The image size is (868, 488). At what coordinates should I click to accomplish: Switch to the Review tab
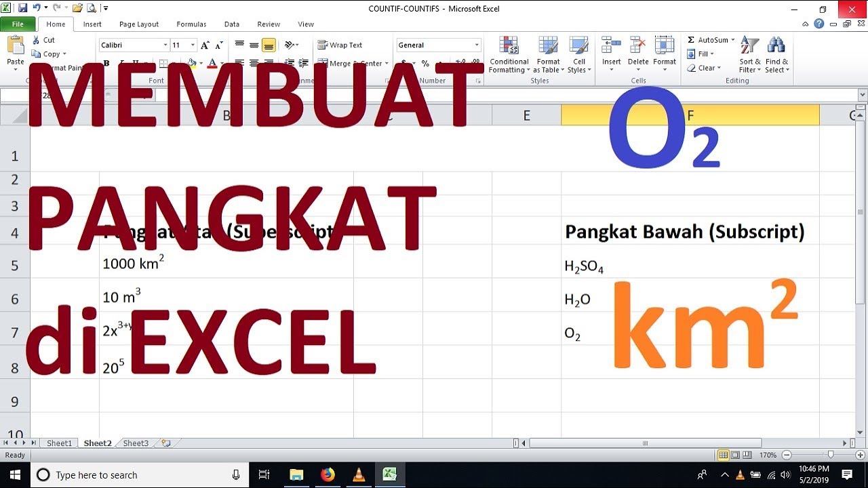pos(269,24)
